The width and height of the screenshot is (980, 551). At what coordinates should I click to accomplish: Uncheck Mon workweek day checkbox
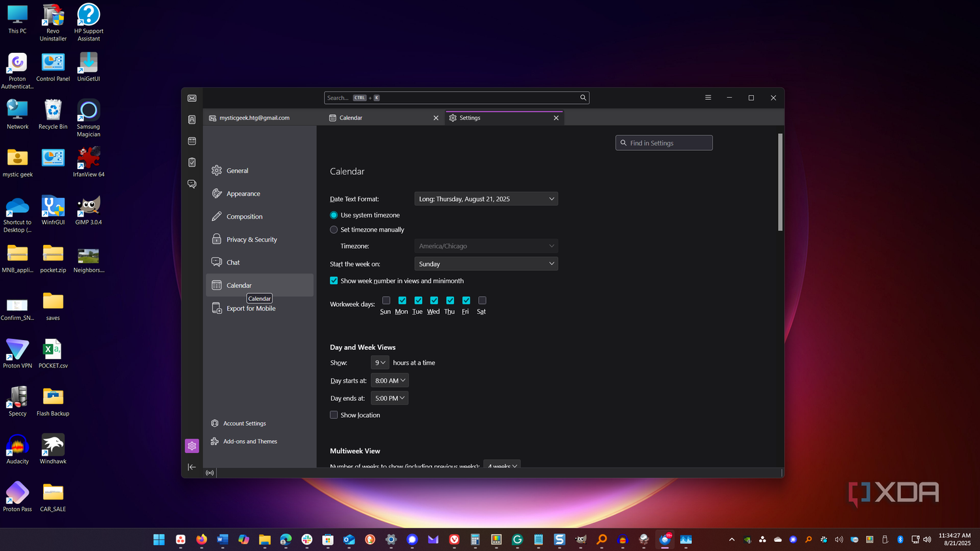click(402, 300)
